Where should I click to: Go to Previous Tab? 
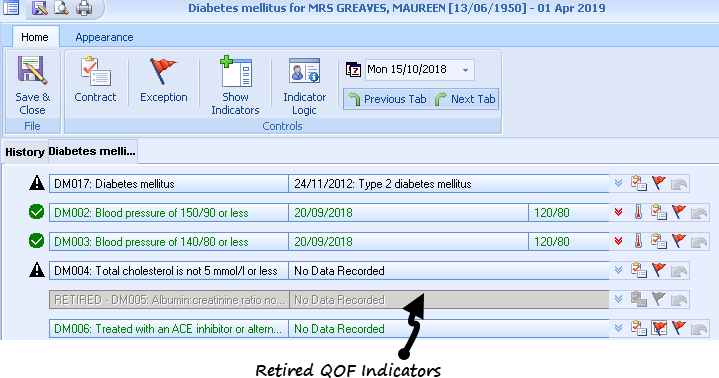click(x=387, y=99)
